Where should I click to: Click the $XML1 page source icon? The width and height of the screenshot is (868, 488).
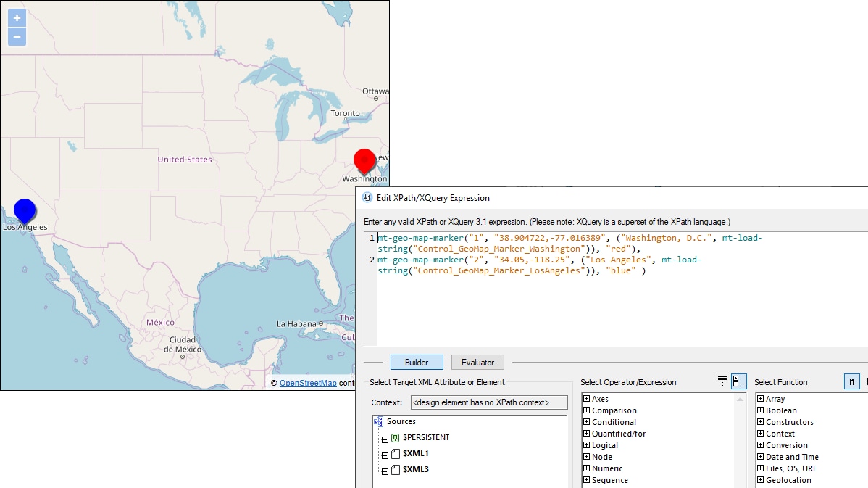[x=396, y=454]
